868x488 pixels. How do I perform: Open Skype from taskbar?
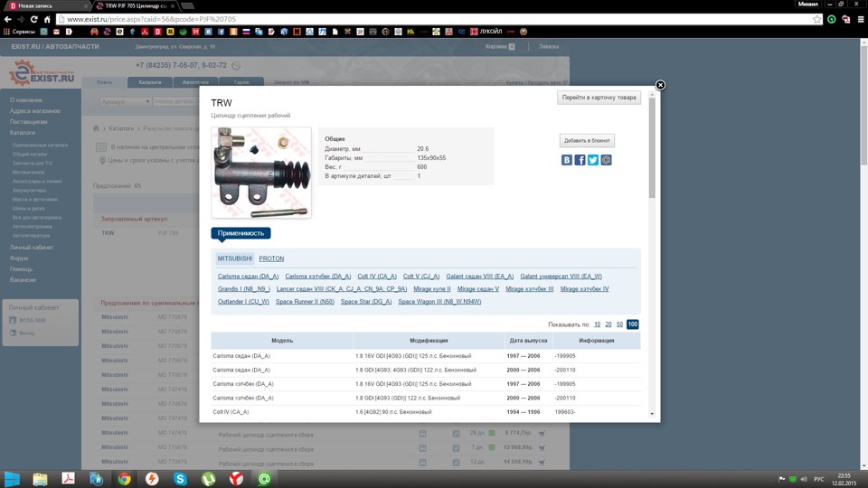coord(181,479)
